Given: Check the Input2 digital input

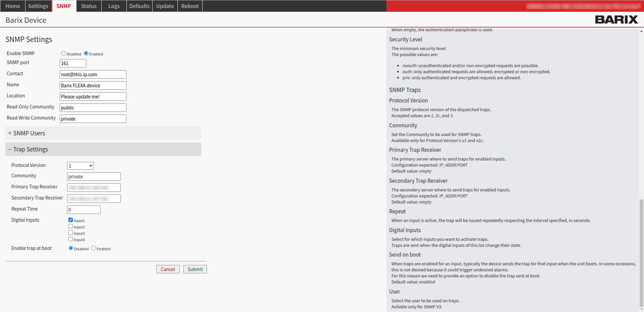Looking at the screenshot, I should pos(70,226).
